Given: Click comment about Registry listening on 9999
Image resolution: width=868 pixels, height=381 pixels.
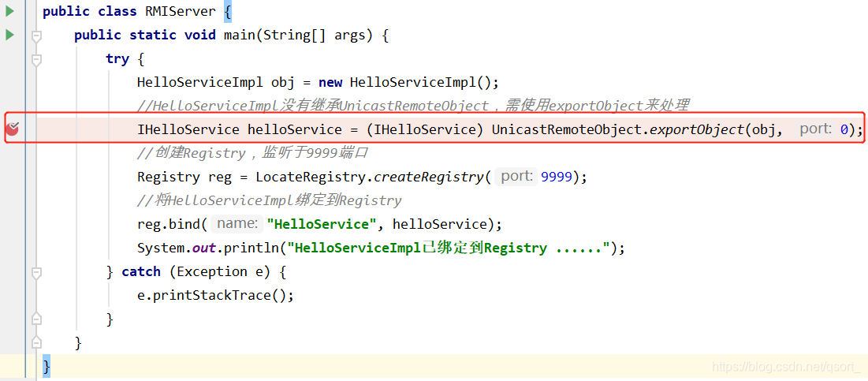Looking at the screenshot, I should coord(252,153).
